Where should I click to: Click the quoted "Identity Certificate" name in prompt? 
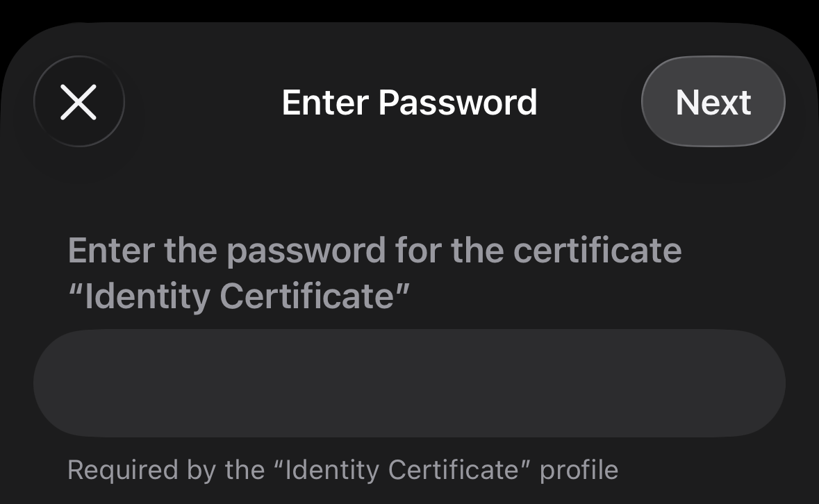[x=239, y=296]
